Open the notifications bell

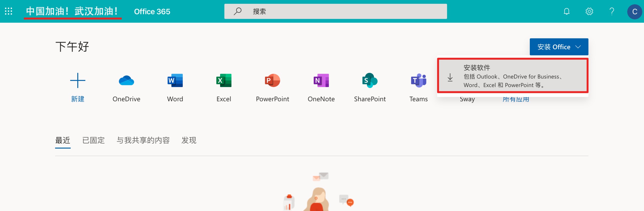(567, 11)
